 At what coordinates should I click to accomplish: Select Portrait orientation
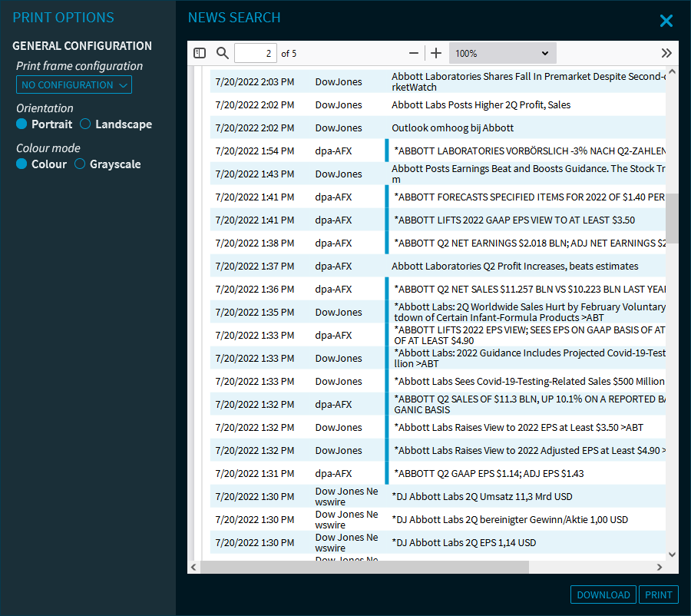coord(21,124)
